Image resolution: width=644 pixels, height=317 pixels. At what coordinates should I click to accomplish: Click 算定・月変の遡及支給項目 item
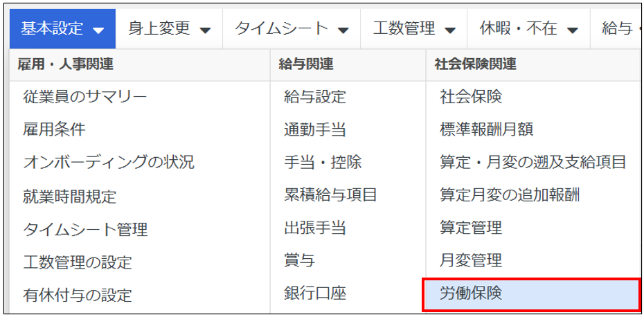pyautogui.click(x=533, y=163)
